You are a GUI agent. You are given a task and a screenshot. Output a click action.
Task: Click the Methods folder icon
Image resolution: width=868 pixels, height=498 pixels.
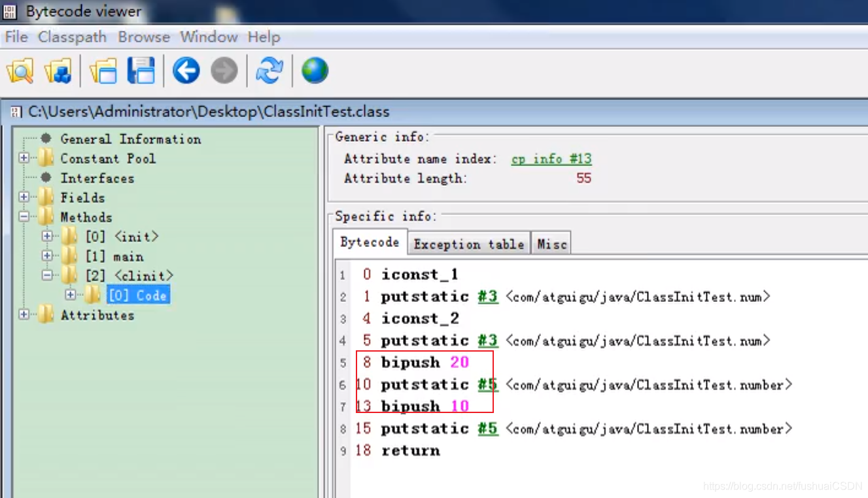pos(45,217)
